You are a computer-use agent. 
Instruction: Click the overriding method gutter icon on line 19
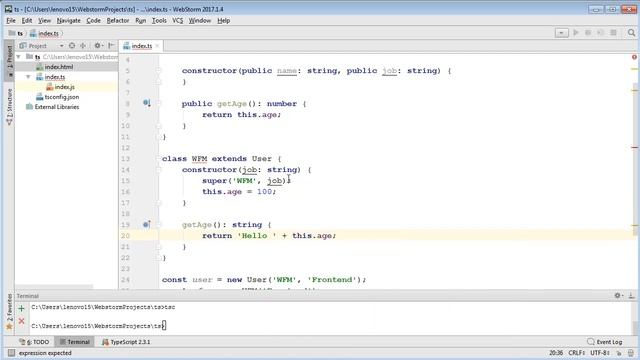point(147,224)
